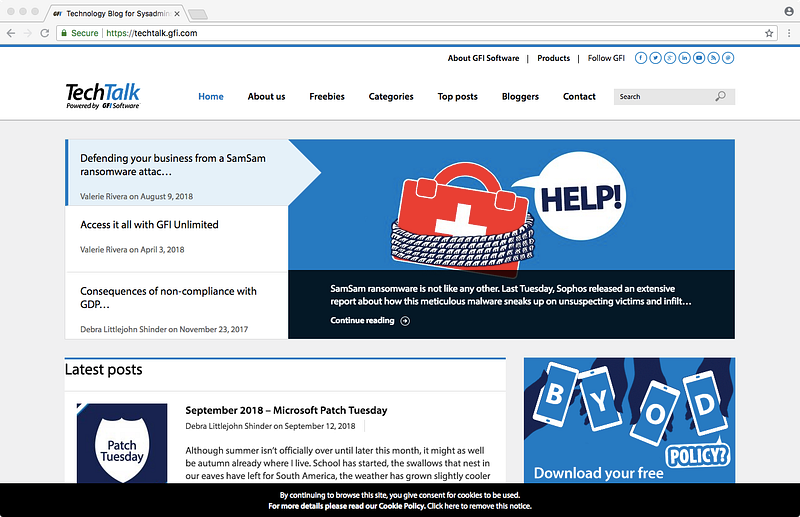Click the green padlock Secure icon

coord(64,33)
